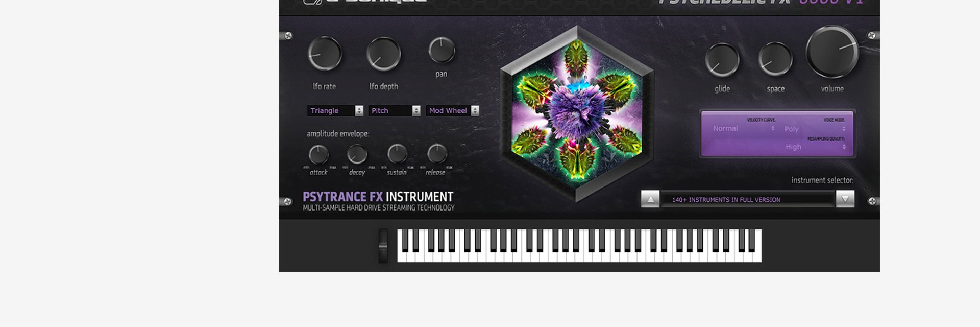Click the space knob
980x327 pixels.
[775, 59]
